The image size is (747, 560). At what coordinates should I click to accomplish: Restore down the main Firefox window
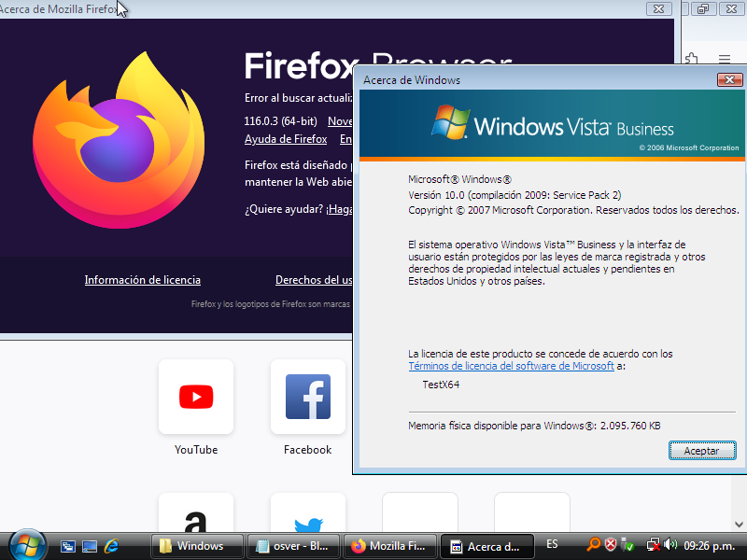pyautogui.click(x=703, y=8)
